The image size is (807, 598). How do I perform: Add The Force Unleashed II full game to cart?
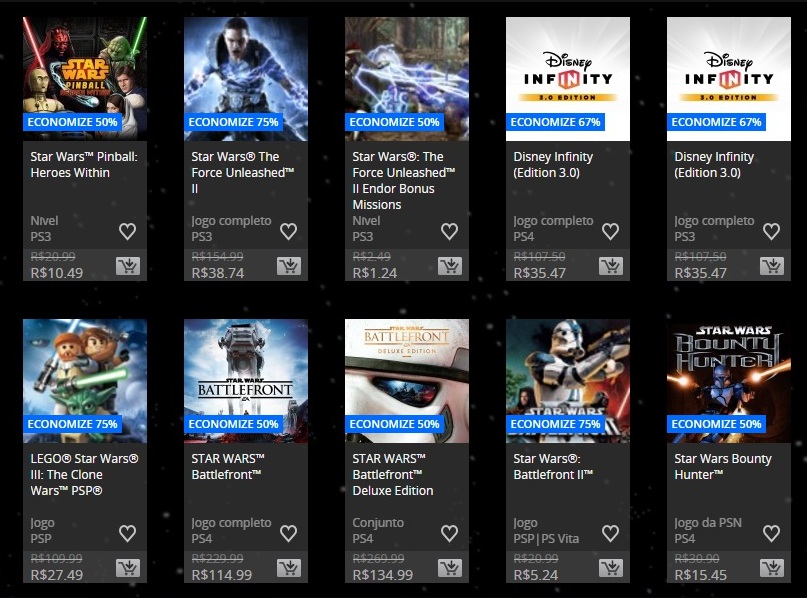[x=289, y=266]
